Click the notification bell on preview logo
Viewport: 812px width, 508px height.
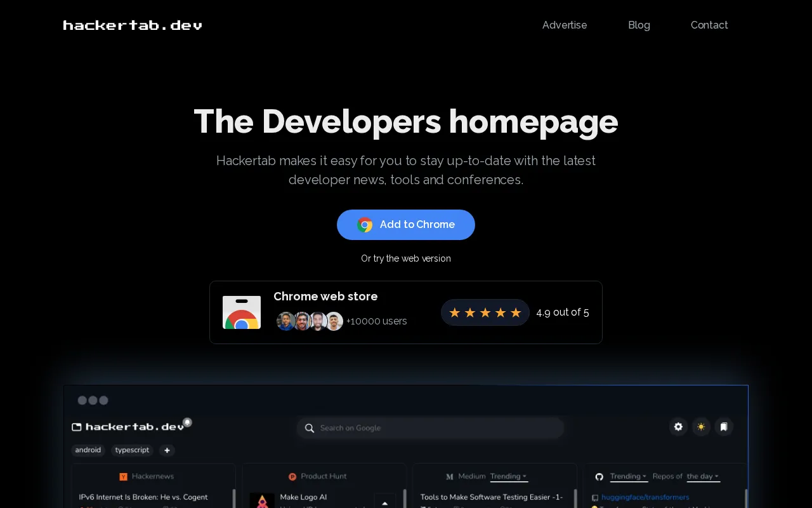click(x=187, y=422)
